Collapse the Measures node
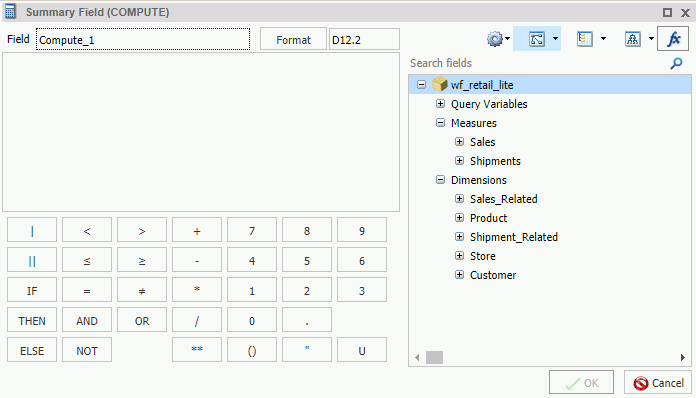This screenshot has height=398, width=696. click(x=440, y=122)
